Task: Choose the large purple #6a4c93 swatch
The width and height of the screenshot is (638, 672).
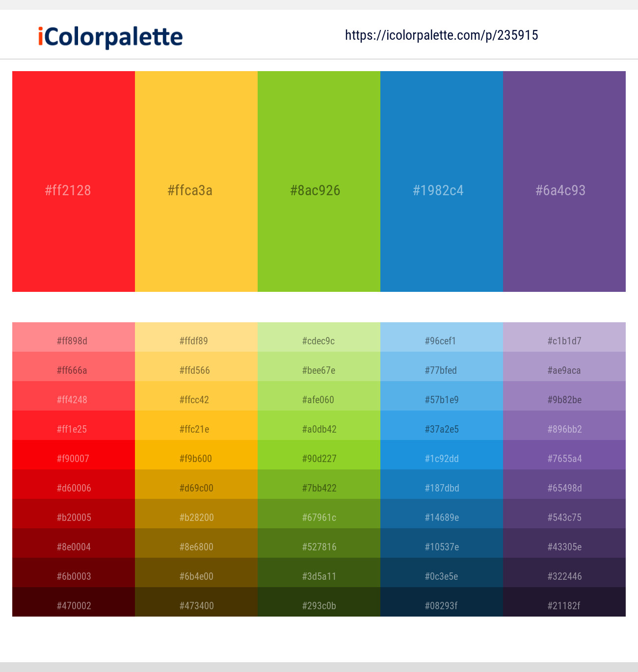Action: pos(564,181)
